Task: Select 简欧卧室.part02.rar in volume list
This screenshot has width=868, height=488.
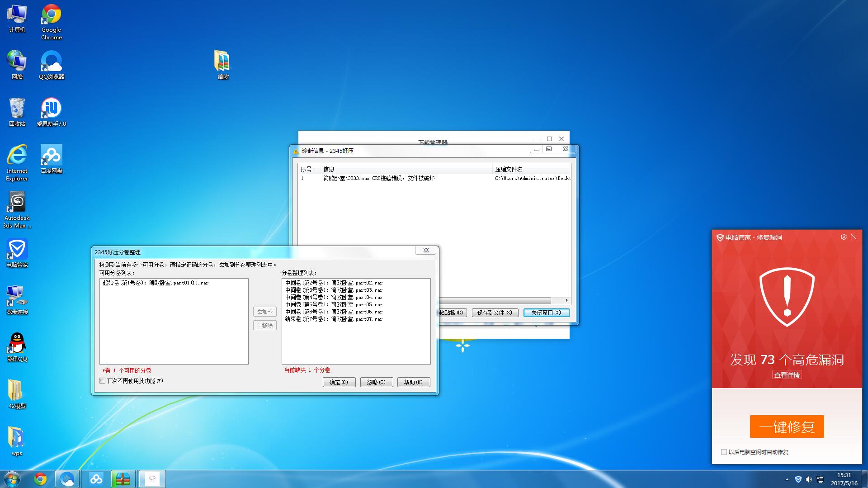Action: [x=334, y=283]
